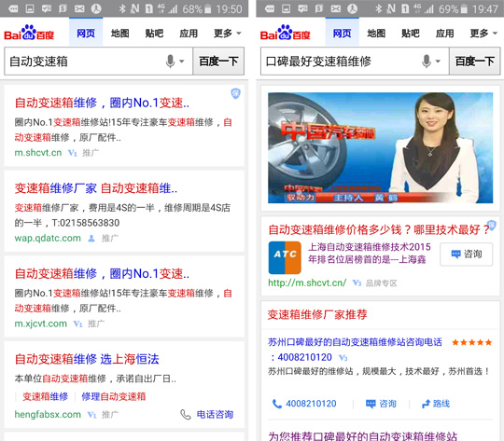Open voice dropdown arrow in left search box
This screenshot has width=504, height=441.
point(182,61)
